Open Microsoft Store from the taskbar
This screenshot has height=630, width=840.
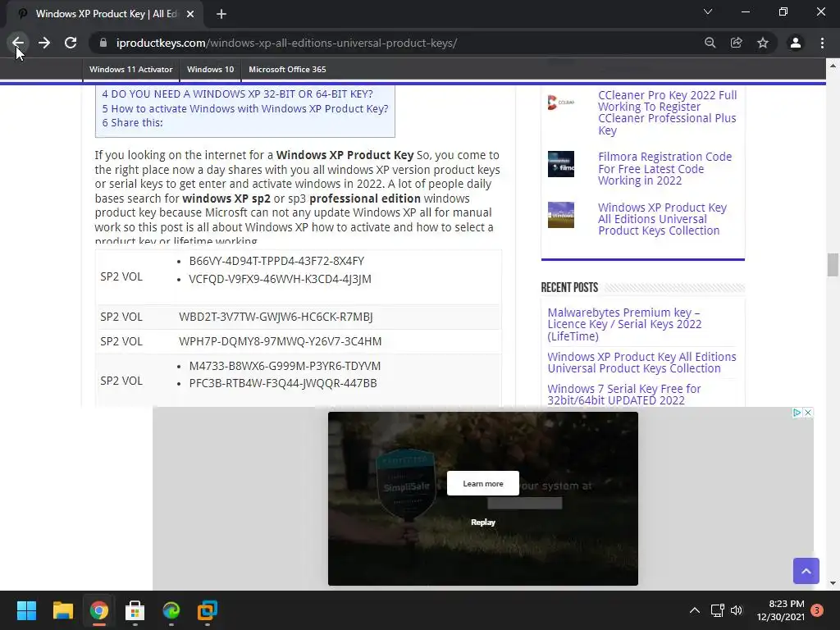135,610
